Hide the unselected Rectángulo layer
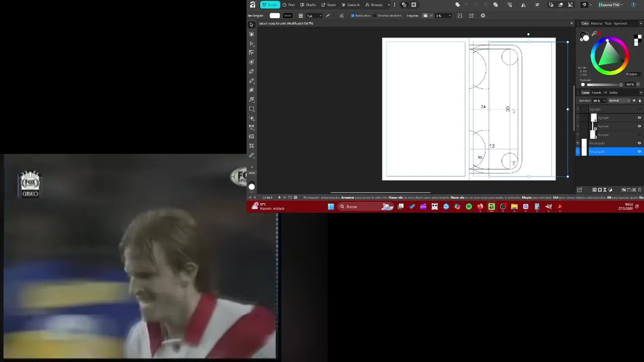The width and height of the screenshot is (644, 362). tap(639, 143)
